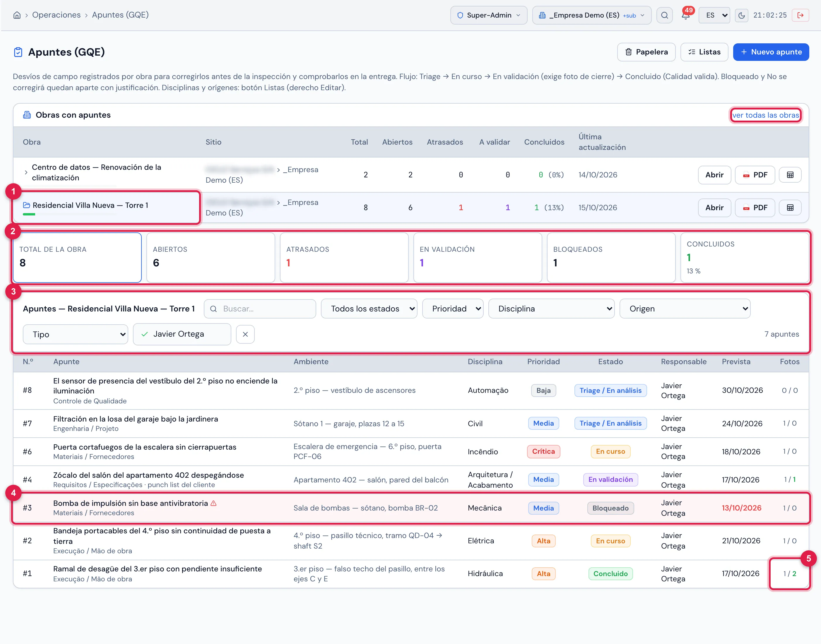Select the En validación summary card
Viewport: 821px width, 644px height.
tap(478, 258)
